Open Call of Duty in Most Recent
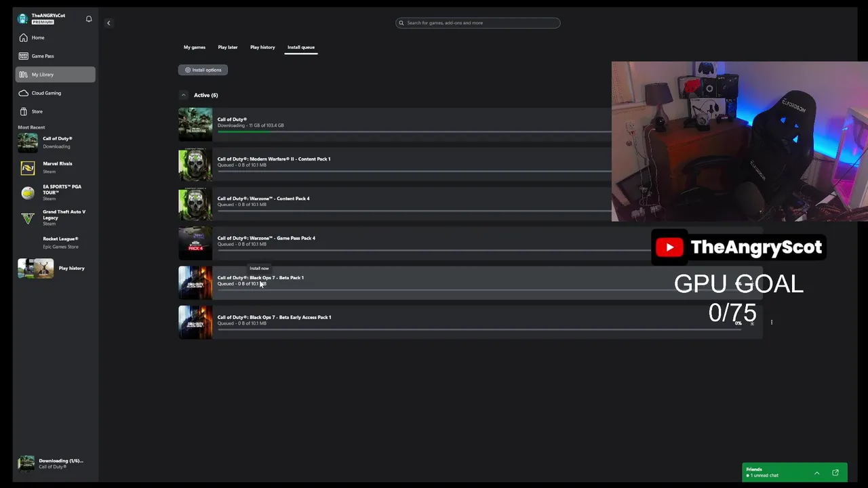The width and height of the screenshot is (868, 488). (56, 142)
